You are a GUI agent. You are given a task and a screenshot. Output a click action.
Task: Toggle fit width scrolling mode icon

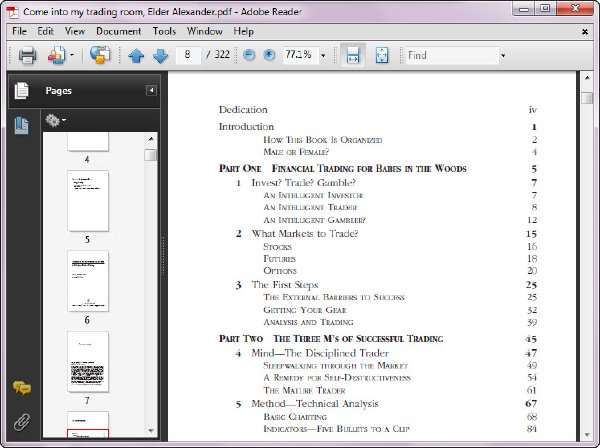352,55
